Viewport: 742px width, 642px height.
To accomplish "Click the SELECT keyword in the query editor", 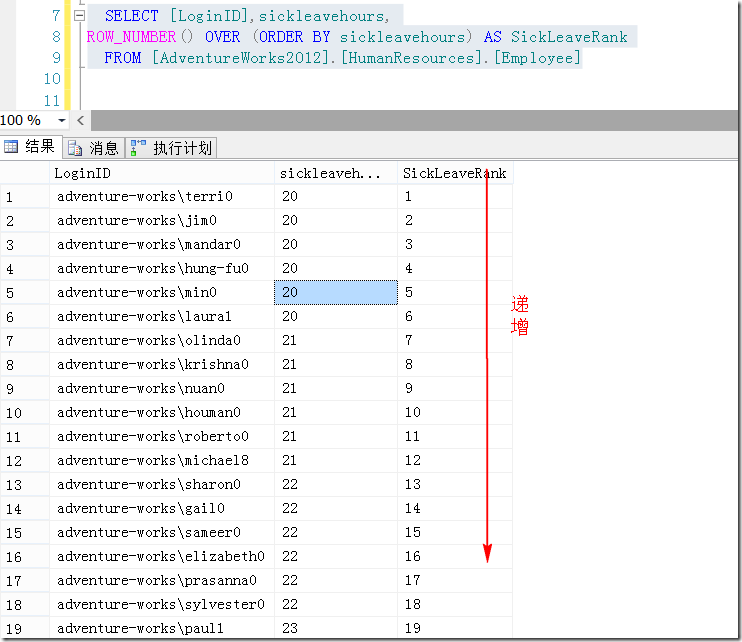I will tap(131, 16).
